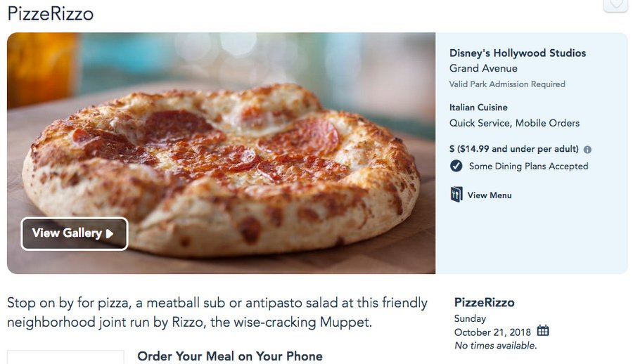Viewport: 633px width, 364px height.
Task: Click the "No times available" message
Action: [495, 346]
